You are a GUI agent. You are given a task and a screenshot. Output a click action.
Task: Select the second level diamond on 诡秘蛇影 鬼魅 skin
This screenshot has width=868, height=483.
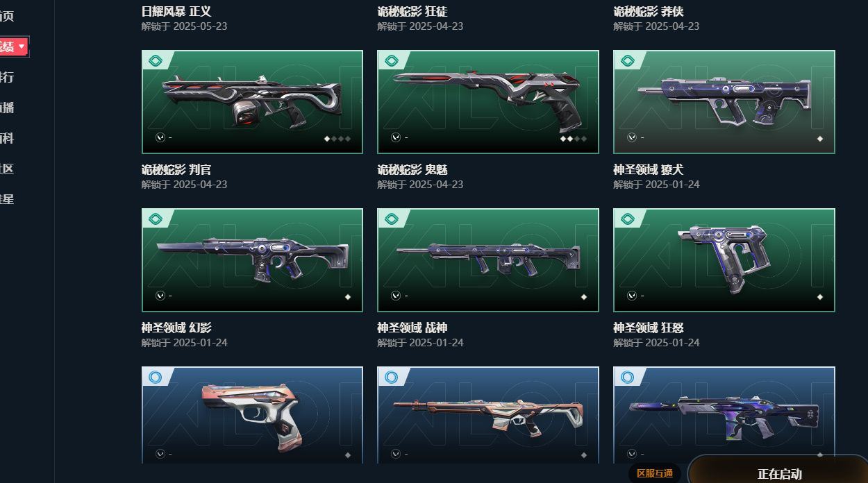(x=569, y=139)
